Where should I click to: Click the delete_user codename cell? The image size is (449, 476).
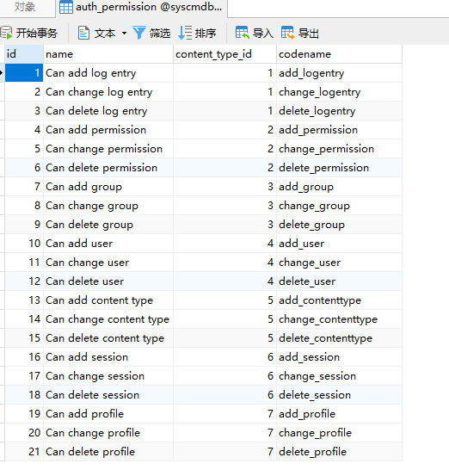(x=339, y=281)
